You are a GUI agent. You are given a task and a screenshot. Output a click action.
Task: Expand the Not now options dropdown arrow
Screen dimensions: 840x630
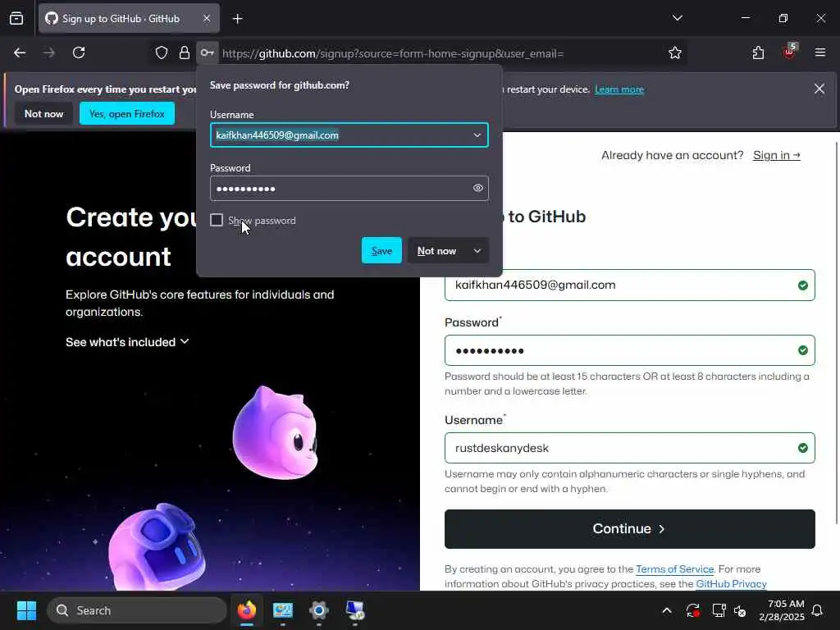coord(477,251)
